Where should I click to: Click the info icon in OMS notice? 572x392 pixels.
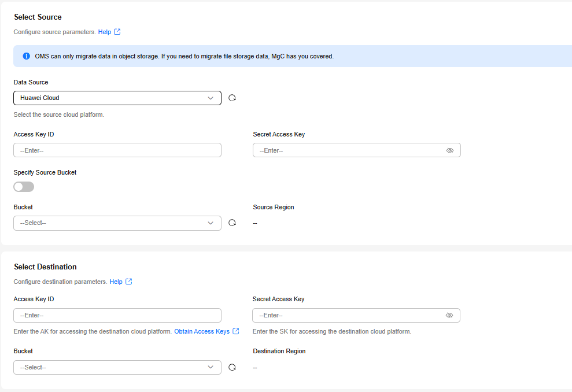coord(26,56)
